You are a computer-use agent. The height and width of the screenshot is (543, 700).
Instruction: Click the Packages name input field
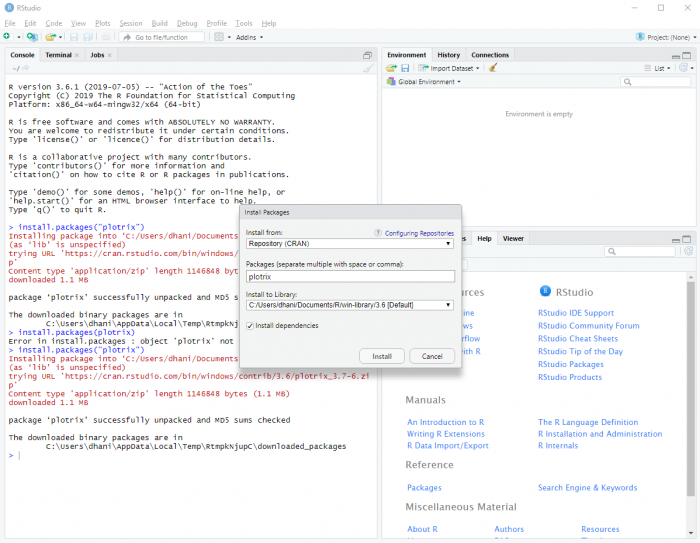(x=350, y=276)
